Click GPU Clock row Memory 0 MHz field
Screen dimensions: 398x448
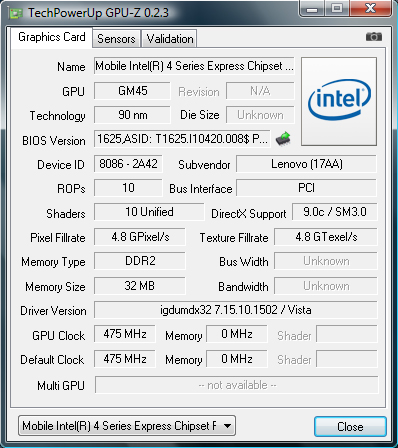237,334
